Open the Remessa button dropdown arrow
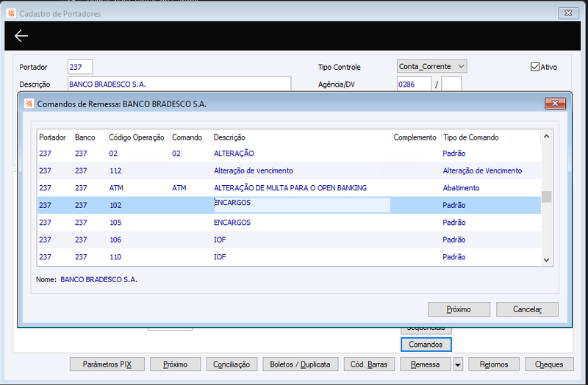Viewport: 588px width, 385px height. [458, 364]
